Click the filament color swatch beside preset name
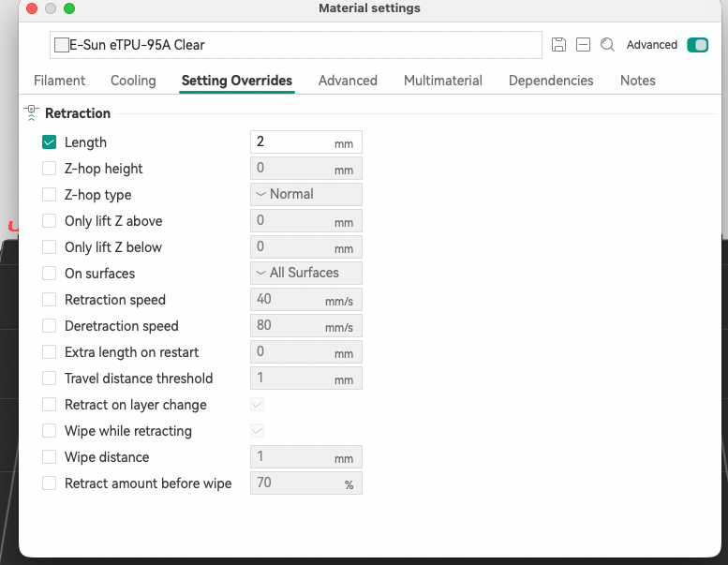This screenshot has height=565, width=728. click(x=61, y=45)
